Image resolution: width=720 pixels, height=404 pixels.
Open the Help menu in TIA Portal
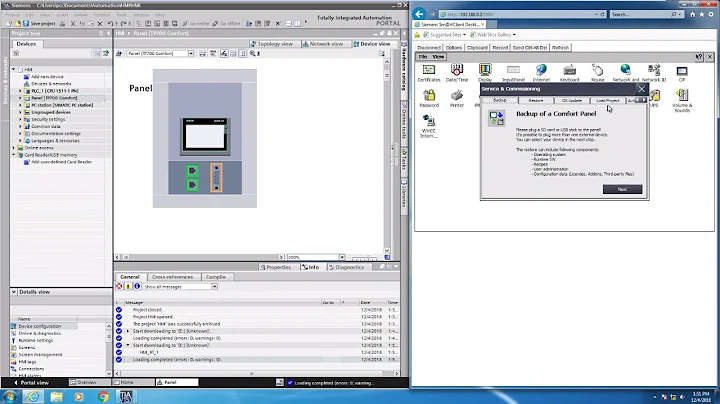point(160,15)
